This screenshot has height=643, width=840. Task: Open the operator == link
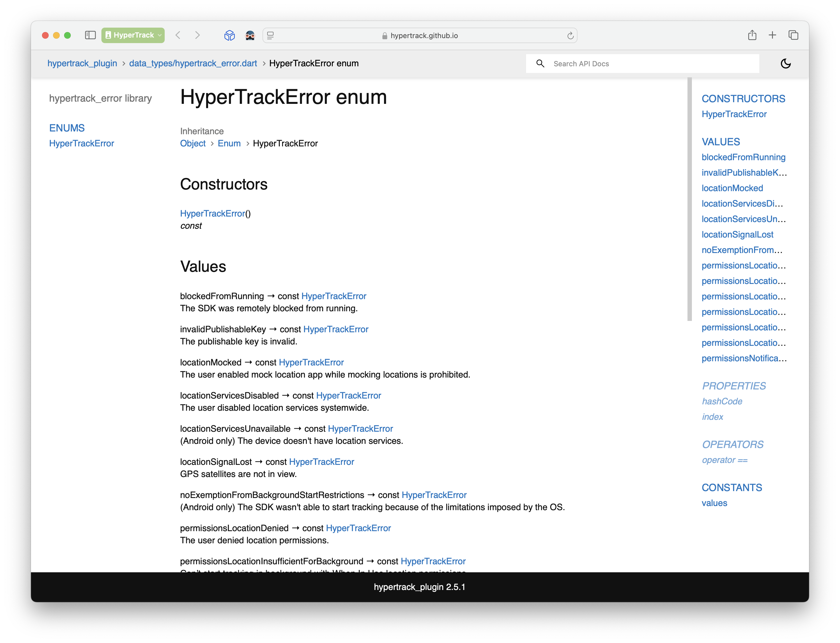point(725,460)
